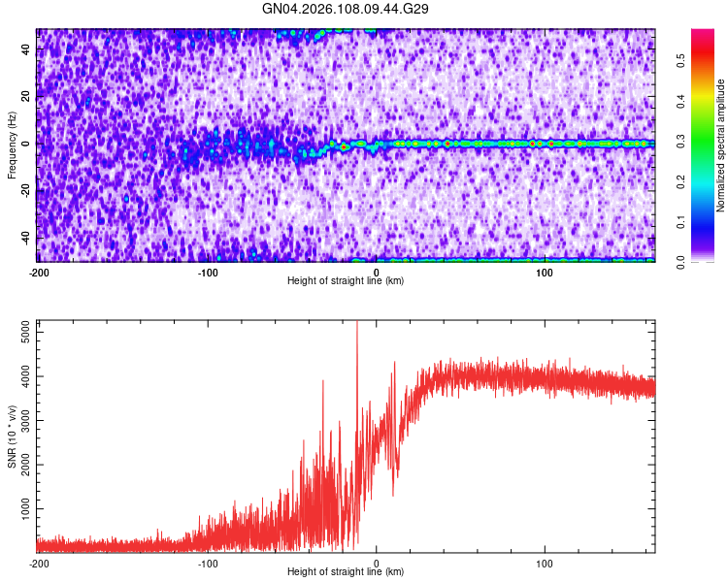Click the 5000 tick on SNR axis
This screenshot has height=582, width=728.
coord(26,333)
